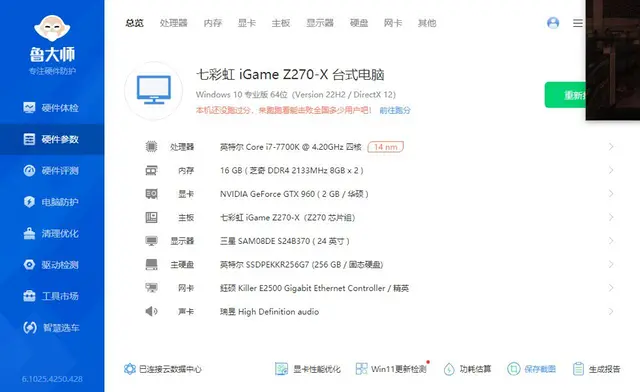Image resolution: width=640 pixels, height=392 pixels.
Task: Click 已连接云数据中心 status icon
Action: pos(130,369)
